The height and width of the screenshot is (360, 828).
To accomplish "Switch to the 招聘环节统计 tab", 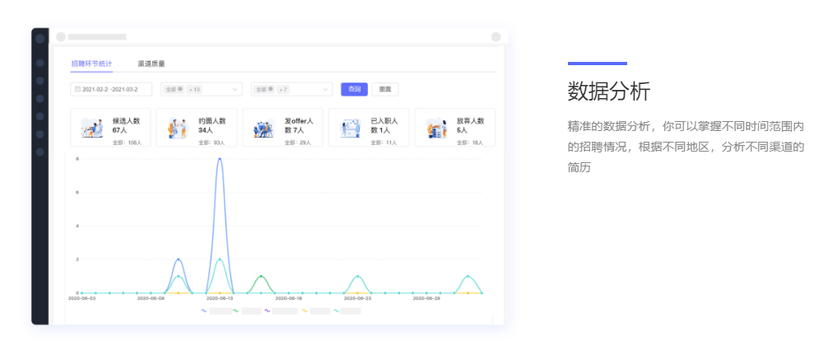I will [91, 64].
